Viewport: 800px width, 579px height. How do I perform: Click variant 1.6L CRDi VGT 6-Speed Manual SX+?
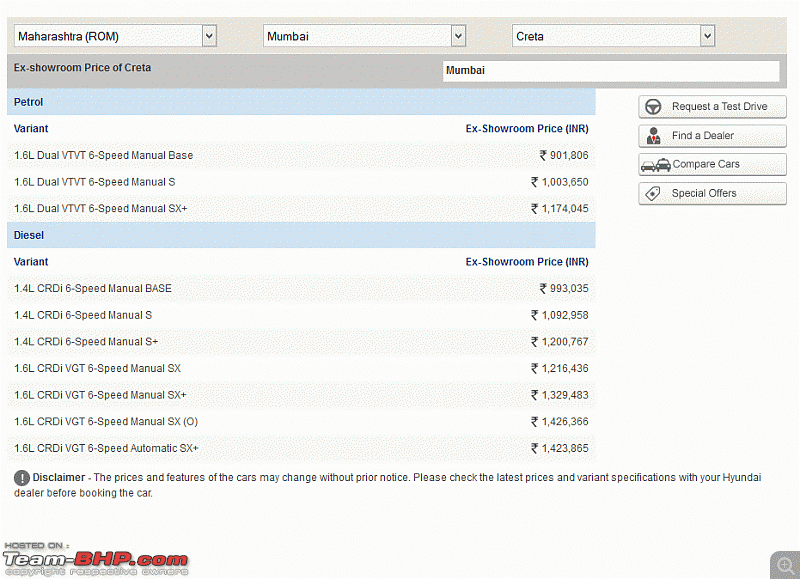click(100, 395)
